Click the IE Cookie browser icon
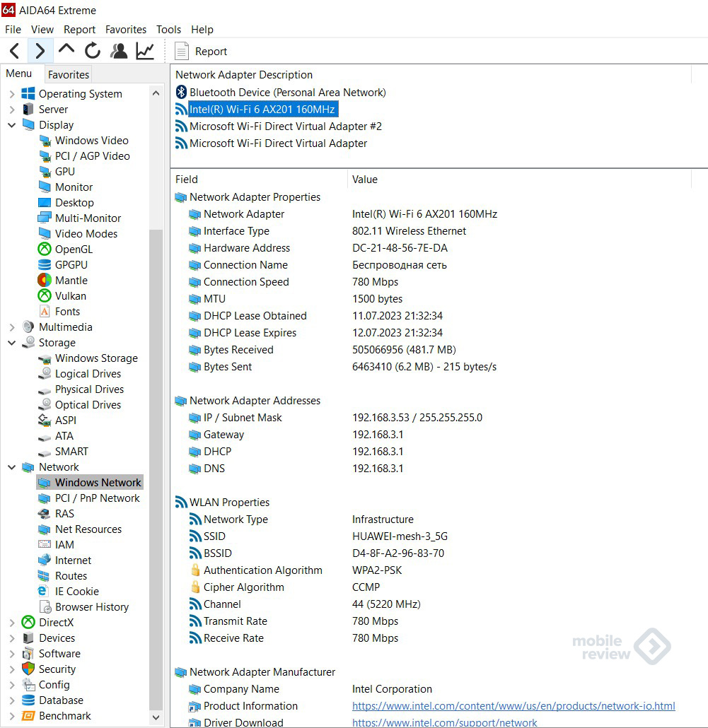This screenshot has width=708, height=728. click(x=42, y=591)
